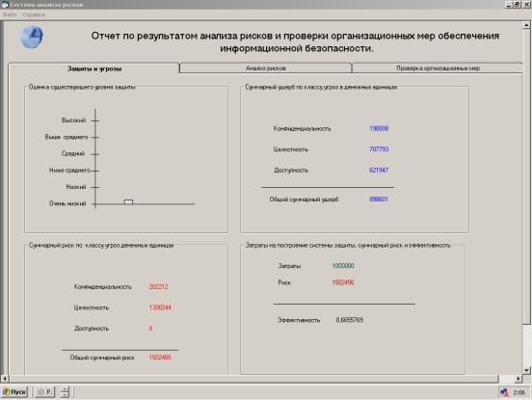Switch to the Анализ рисков tab
532x400 pixels.
tap(266, 68)
